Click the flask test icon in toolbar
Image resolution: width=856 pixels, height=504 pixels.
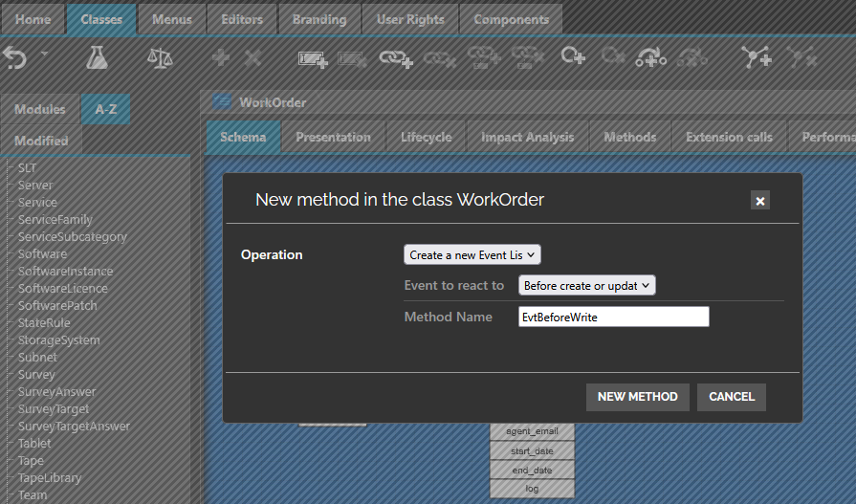click(x=97, y=58)
